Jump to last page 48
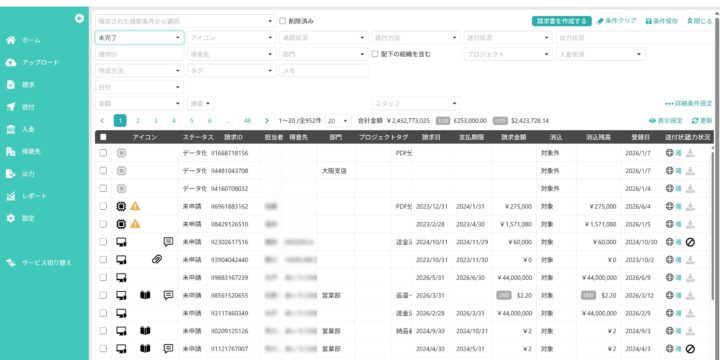This screenshot has height=360, width=720. (x=248, y=121)
